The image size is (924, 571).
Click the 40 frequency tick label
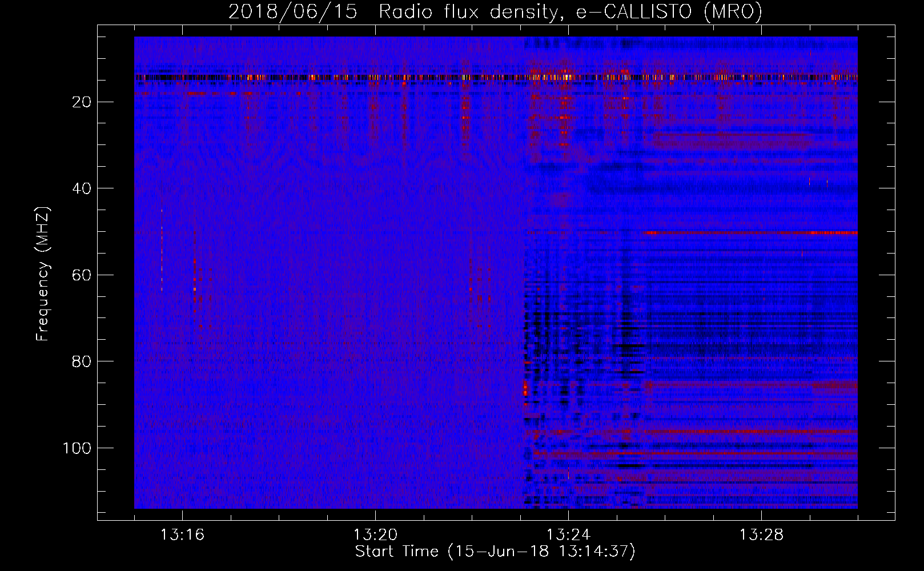[82, 188]
